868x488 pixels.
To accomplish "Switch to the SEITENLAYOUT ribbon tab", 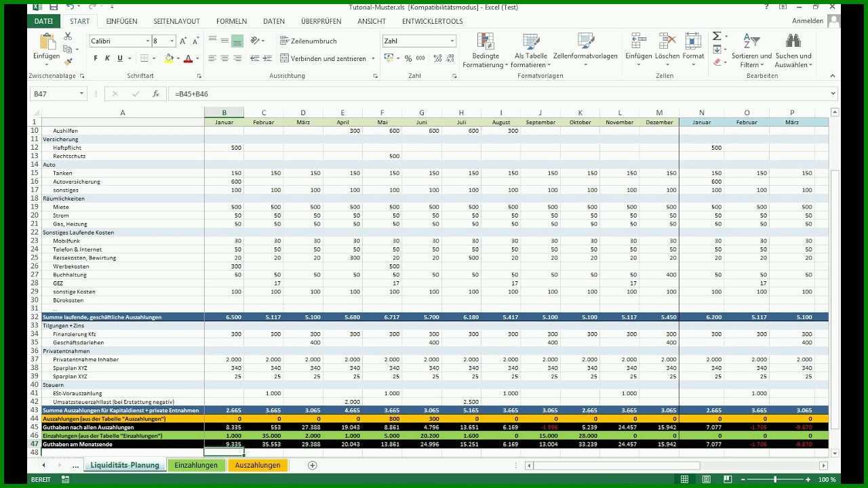I will [x=176, y=21].
